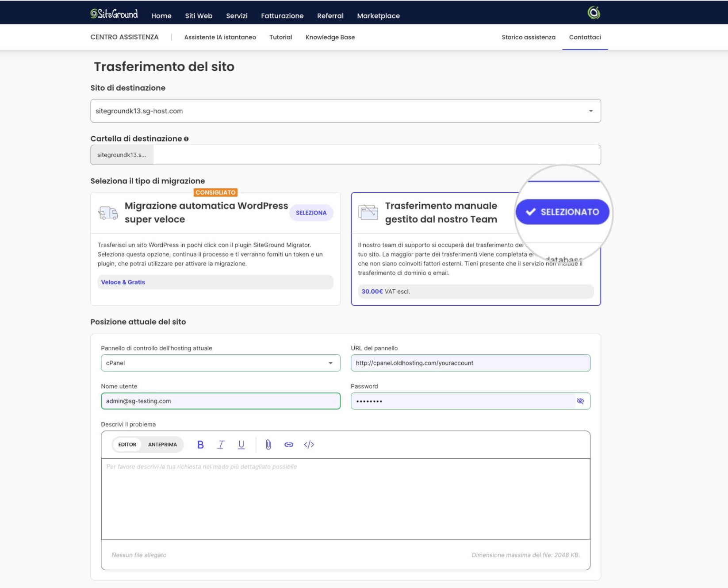The width and height of the screenshot is (728, 588).
Task: Open the Knowledge Base section
Action: tap(330, 37)
